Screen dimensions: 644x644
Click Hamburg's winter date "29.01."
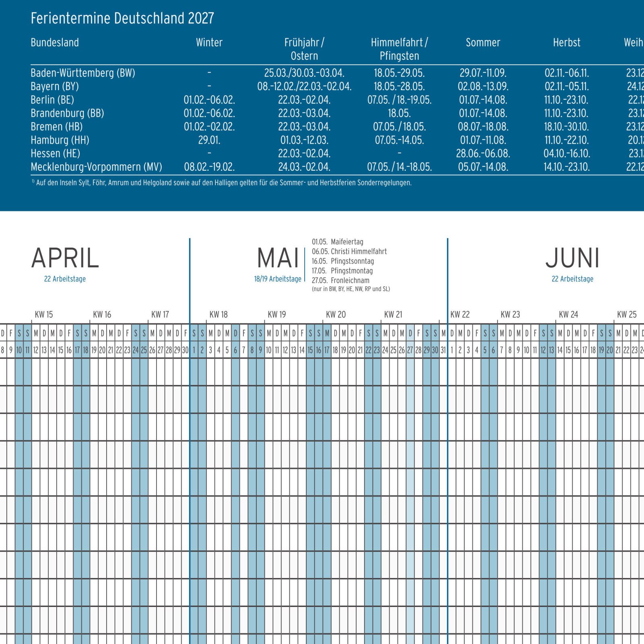(x=209, y=140)
